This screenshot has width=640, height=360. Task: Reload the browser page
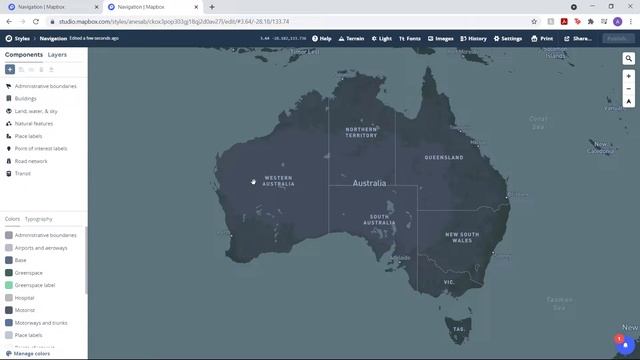pyautogui.click(x=36, y=22)
